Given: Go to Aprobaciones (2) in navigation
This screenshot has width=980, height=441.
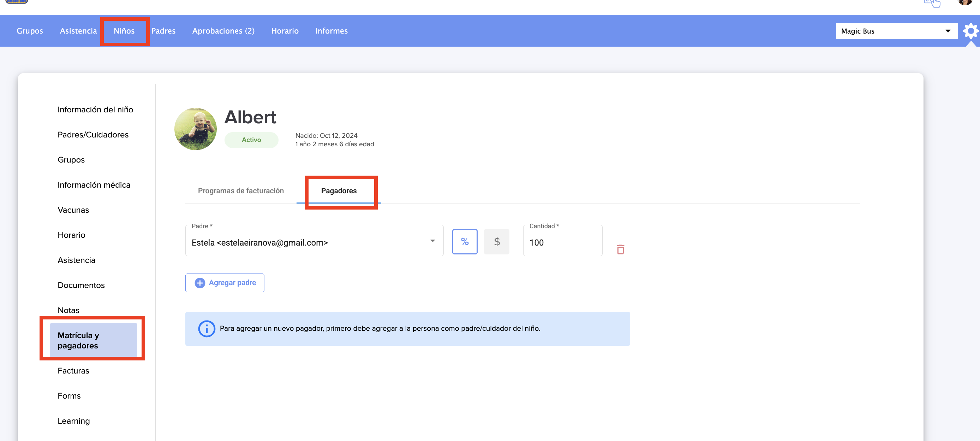Looking at the screenshot, I should 223,31.
